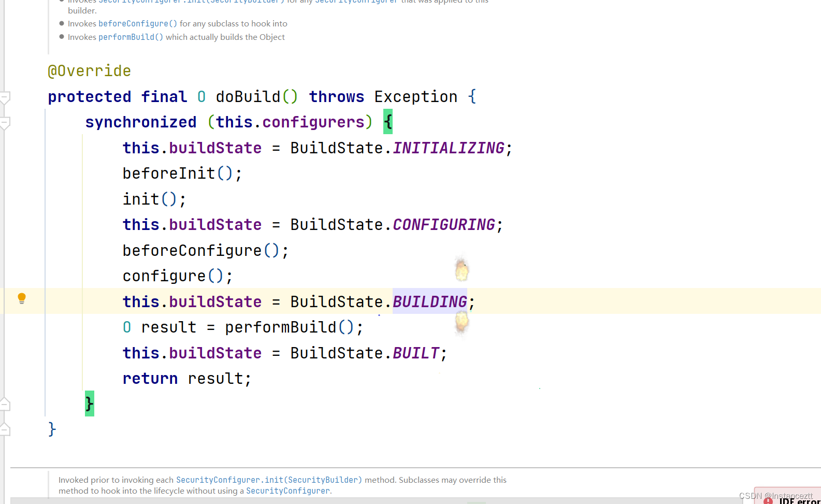The height and width of the screenshot is (504, 821).
Task: Open the SecurityConfigurer link ending the bottom doc
Action: click(x=287, y=491)
